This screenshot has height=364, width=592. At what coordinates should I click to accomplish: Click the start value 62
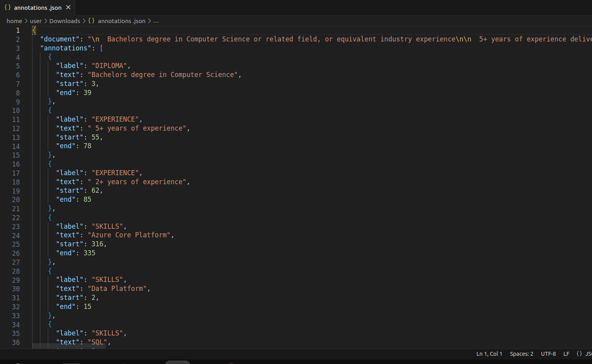[95, 190]
